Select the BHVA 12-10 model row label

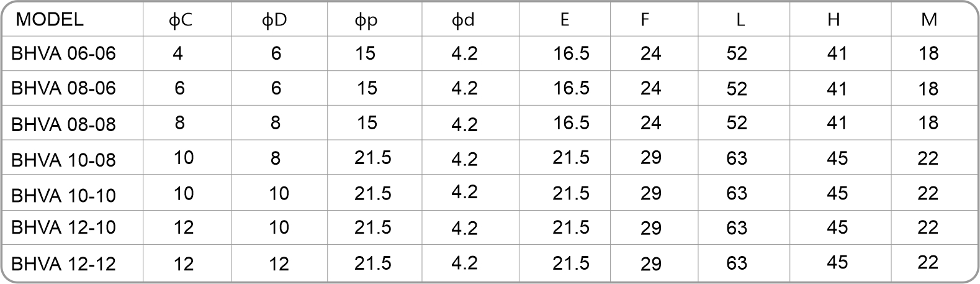(x=64, y=227)
